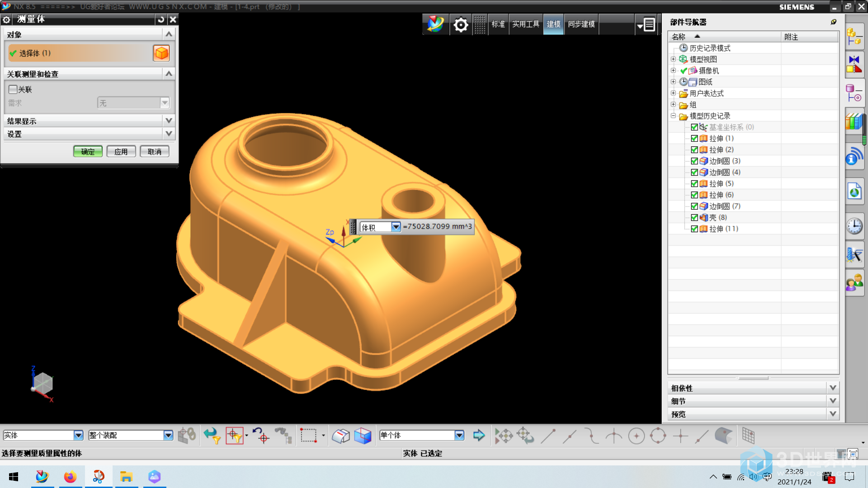This screenshot has width=868, height=488.
Task: Open History clock icon in resource bar
Action: coord(854,226)
